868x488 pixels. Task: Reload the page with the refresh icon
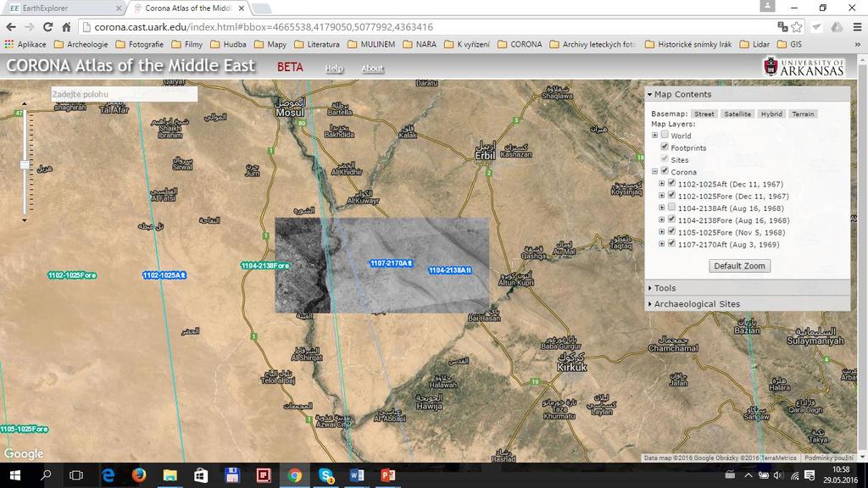[x=47, y=27]
